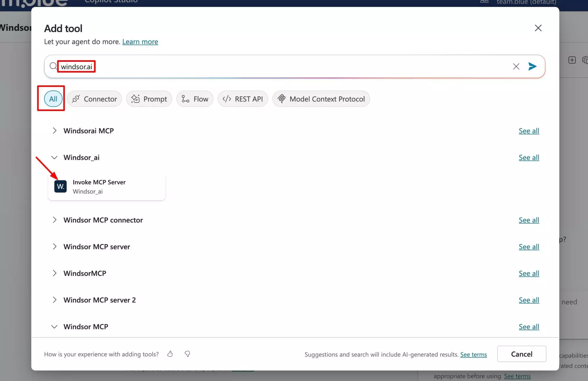Open See terms link in background page
This screenshot has height=381, width=588.
(517, 376)
